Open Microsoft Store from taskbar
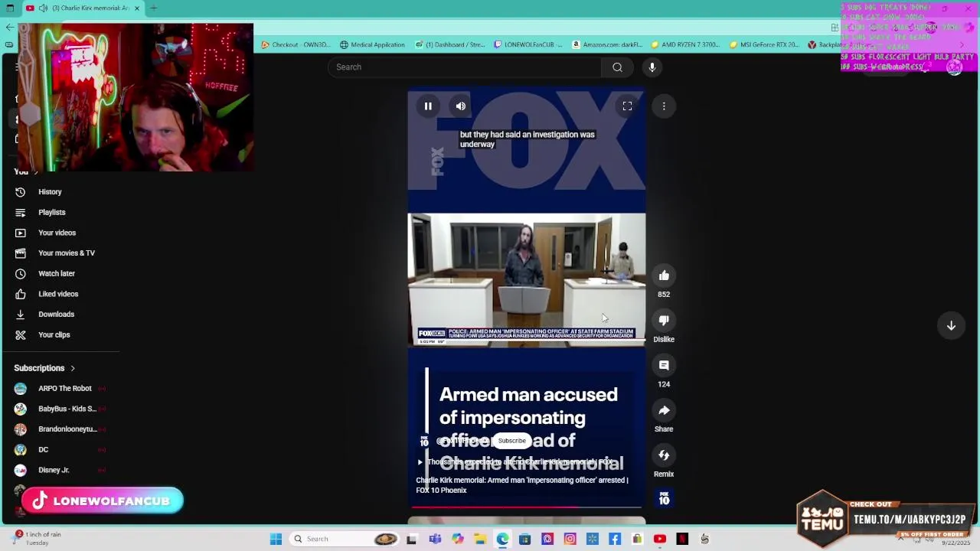This screenshot has height=551, width=980. point(524,539)
